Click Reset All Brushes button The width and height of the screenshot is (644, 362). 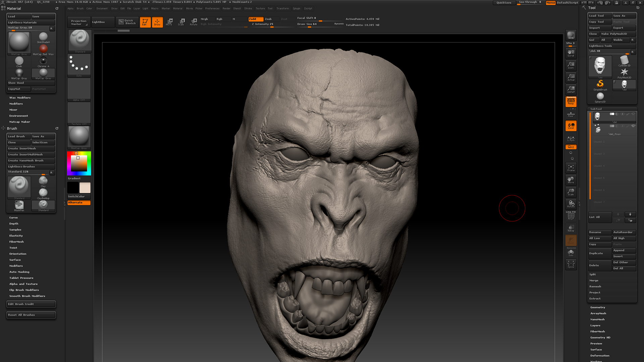(x=31, y=315)
